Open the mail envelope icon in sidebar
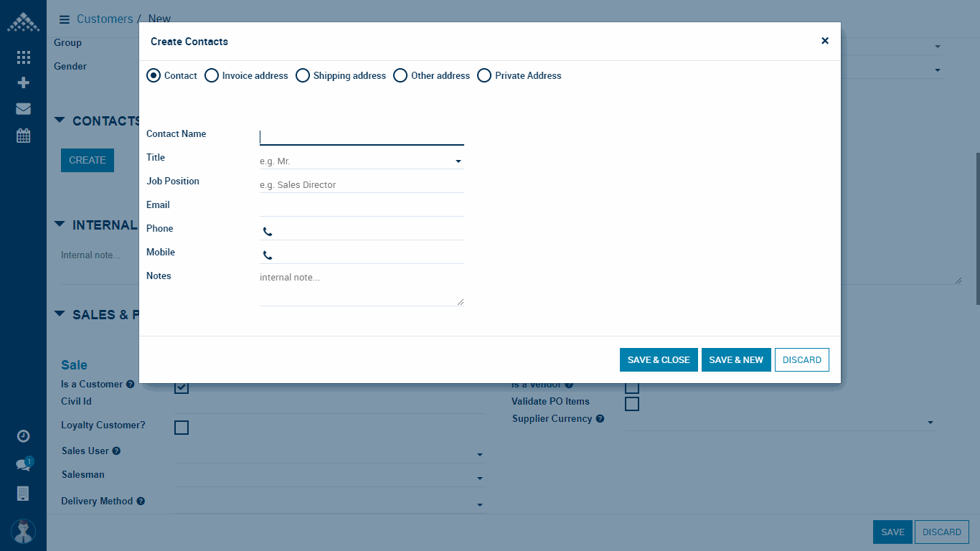Viewport: 980px width, 551px height. tap(23, 109)
